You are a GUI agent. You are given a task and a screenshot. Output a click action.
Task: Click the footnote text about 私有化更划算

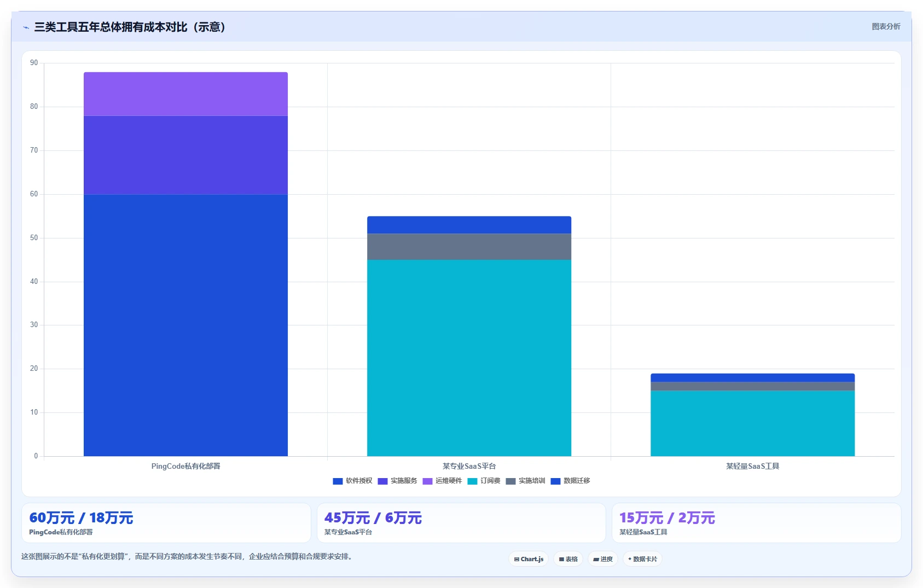188,556
